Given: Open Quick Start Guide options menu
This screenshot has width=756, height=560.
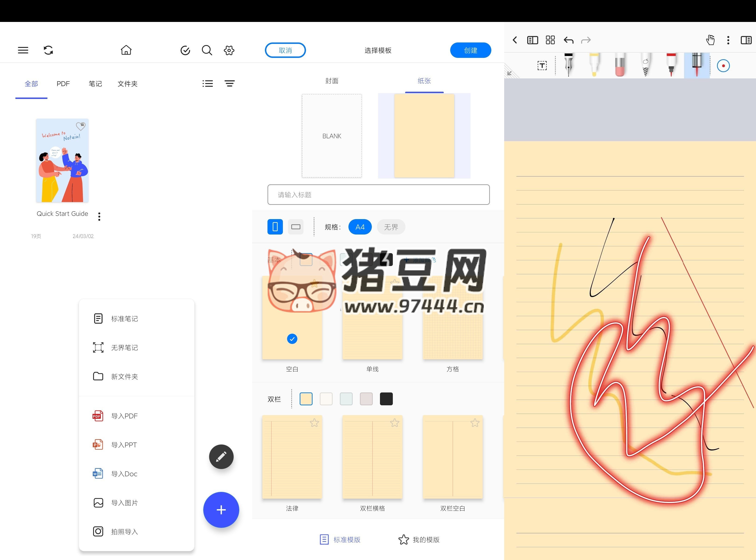Looking at the screenshot, I should click(x=99, y=216).
